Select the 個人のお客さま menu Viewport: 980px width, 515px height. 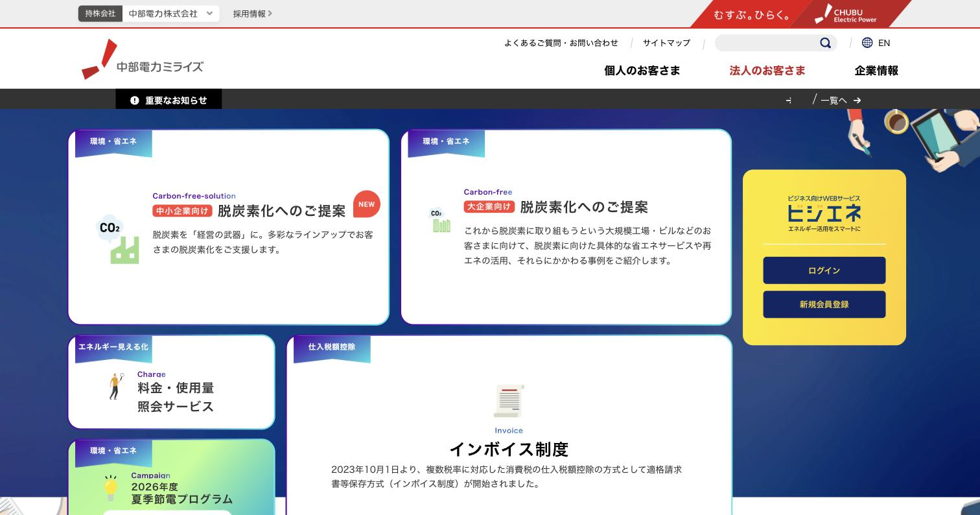click(642, 71)
